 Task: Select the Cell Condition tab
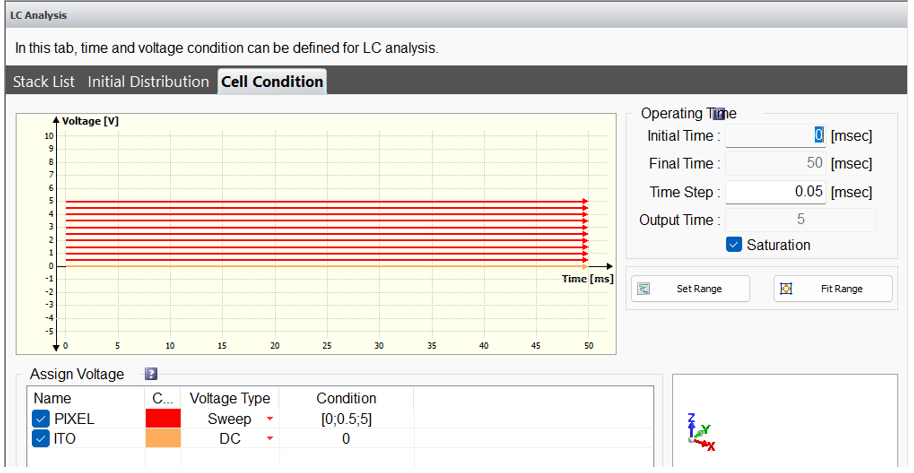272,82
